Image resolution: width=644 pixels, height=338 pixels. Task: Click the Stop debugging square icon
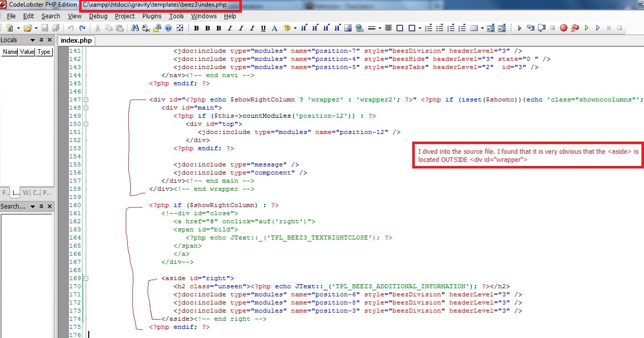[x=552, y=28]
